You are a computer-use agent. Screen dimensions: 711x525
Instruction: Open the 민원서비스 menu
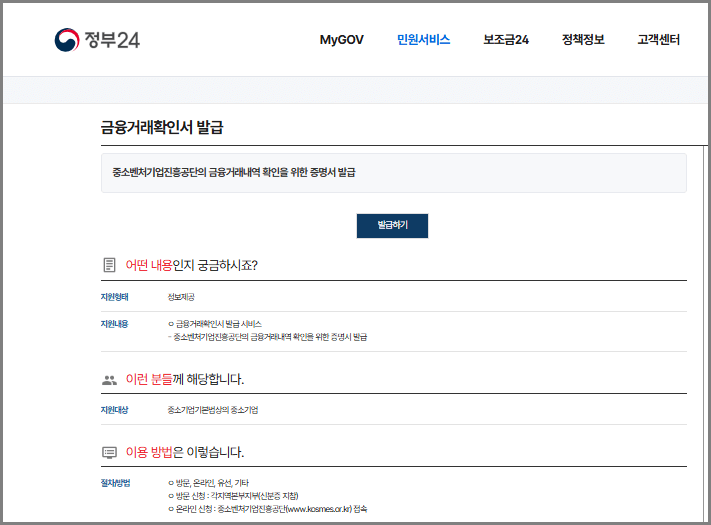tap(424, 39)
